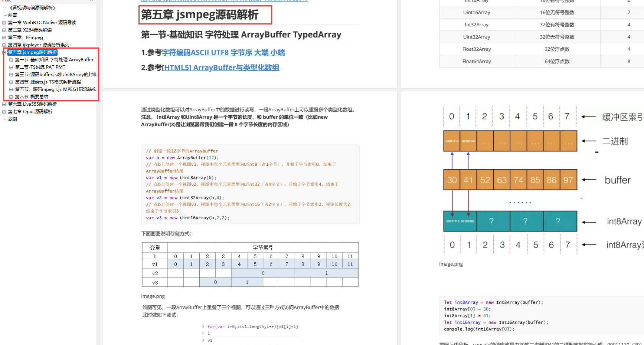Select 第四章 ijkplayer 源码分析系列 chapter
644x345 pixels.
[x=39, y=45]
